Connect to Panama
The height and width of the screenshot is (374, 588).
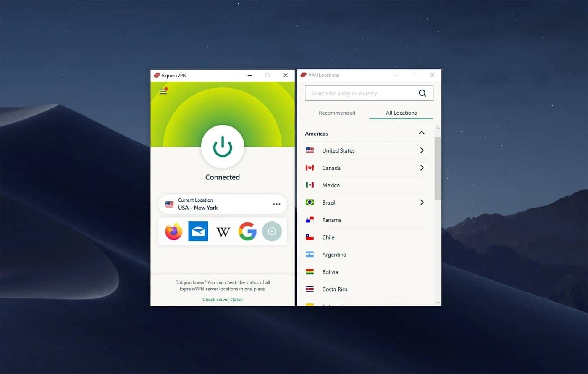point(365,220)
